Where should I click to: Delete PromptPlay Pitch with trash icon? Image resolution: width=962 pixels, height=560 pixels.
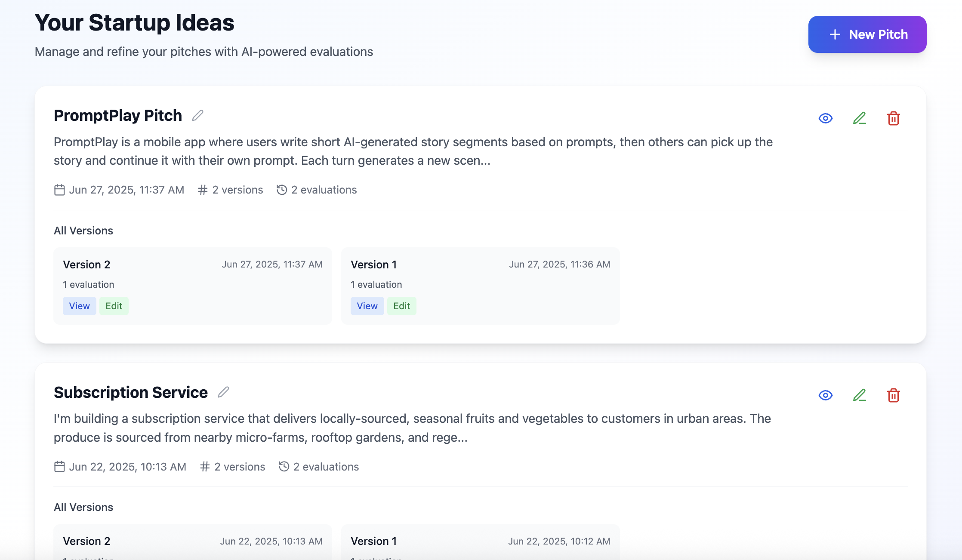tap(893, 118)
